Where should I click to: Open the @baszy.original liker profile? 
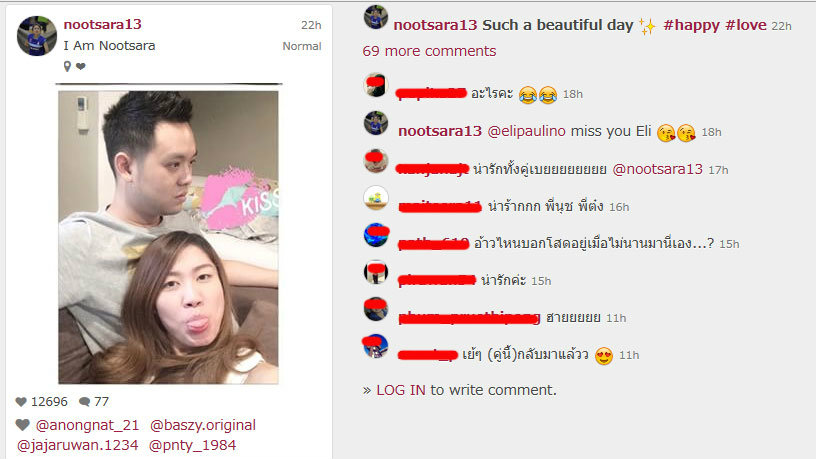point(203,425)
